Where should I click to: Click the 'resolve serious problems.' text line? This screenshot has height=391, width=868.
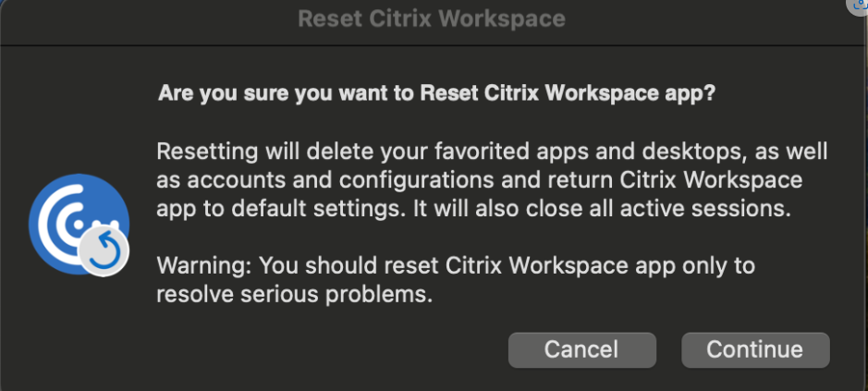pos(295,295)
